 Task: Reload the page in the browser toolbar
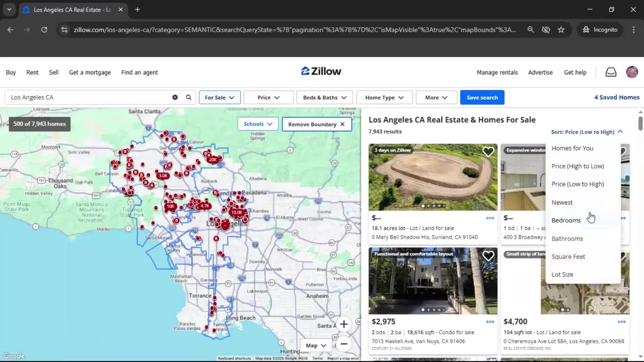click(x=44, y=29)
